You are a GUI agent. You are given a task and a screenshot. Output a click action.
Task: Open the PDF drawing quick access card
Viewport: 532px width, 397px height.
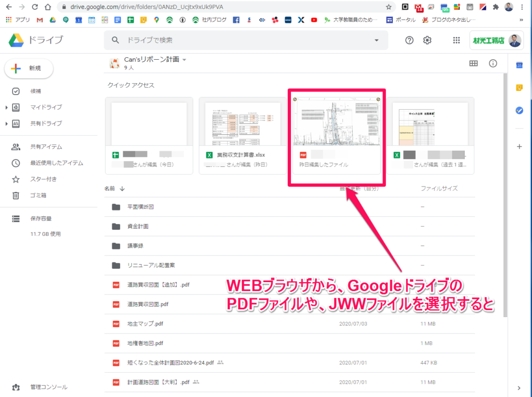337,136
